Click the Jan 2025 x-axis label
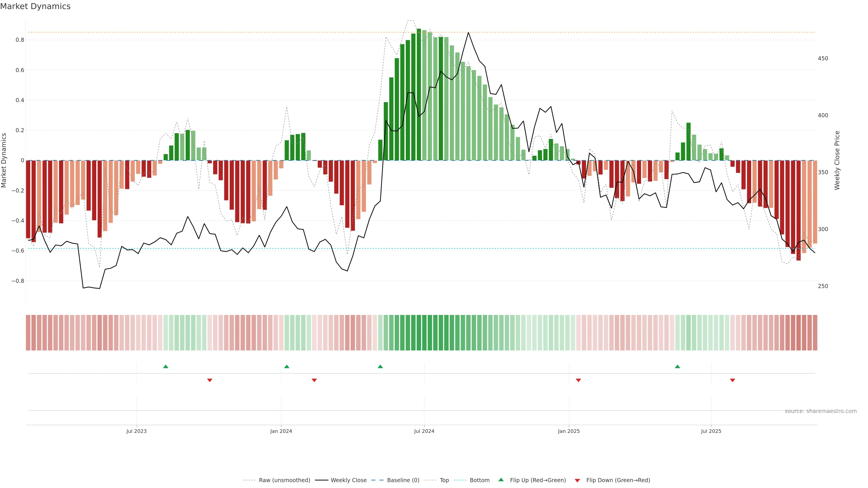 [569, 431]
